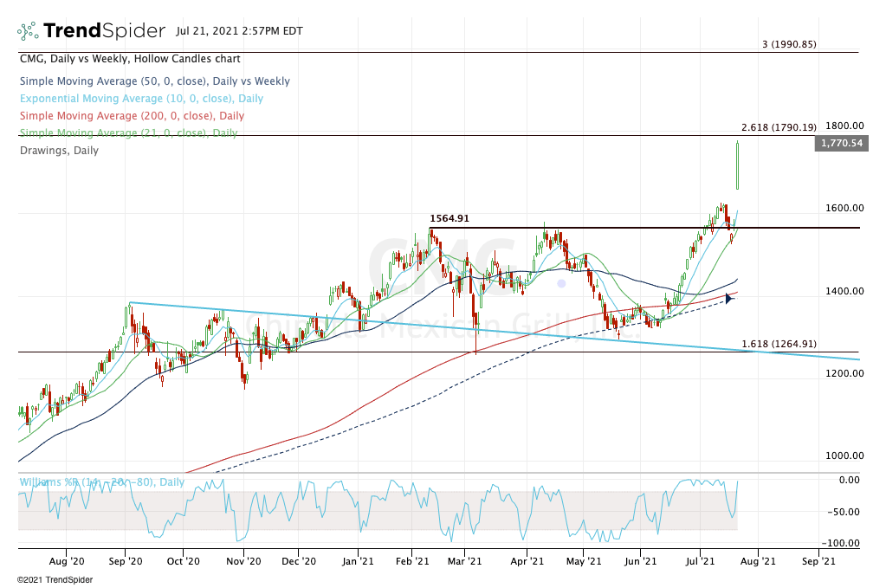Viewport: 886px width, 588px height.
Task: Select the 2.618 (1790.19) Fibonacci extension label
Action: (779, 126)
